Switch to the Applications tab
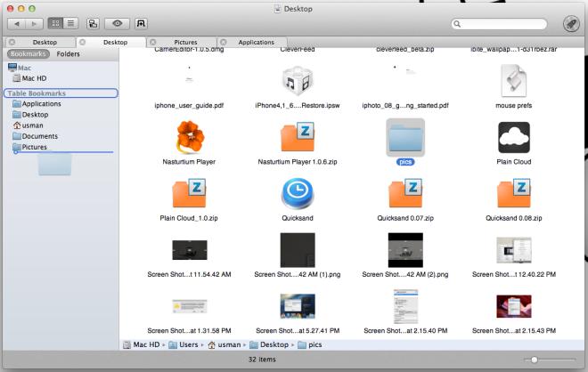 pos(256,42)
